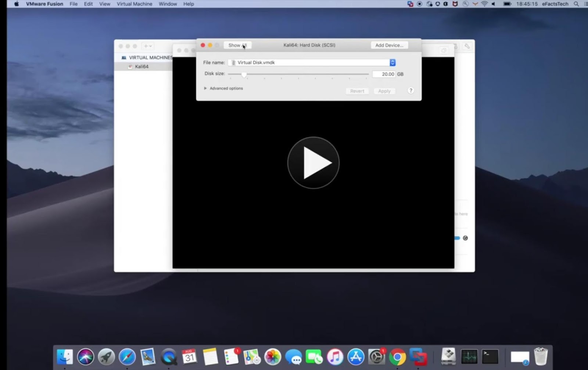
Task: Open the File menu
Action: pos(73,4)
